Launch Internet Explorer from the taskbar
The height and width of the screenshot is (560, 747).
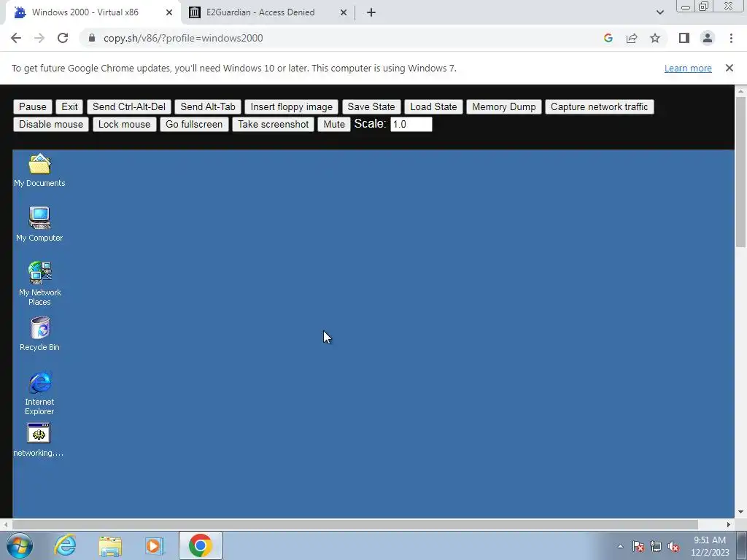[65, 545]
